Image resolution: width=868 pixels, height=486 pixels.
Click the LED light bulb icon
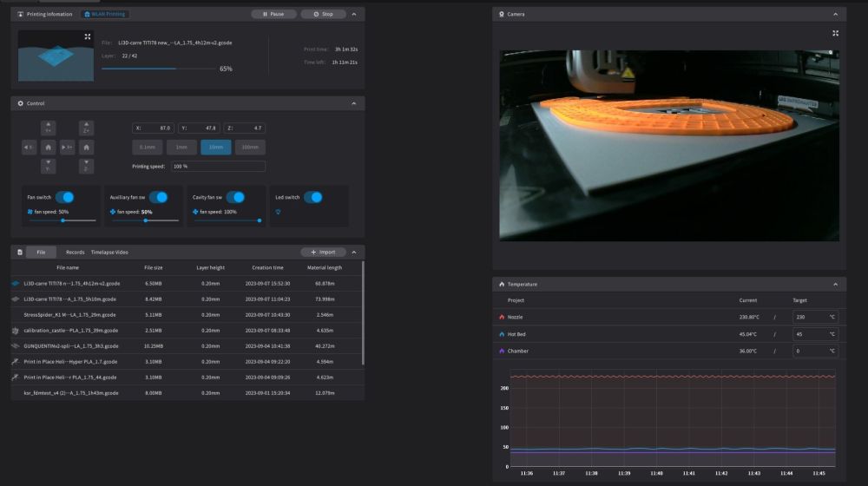278,212
